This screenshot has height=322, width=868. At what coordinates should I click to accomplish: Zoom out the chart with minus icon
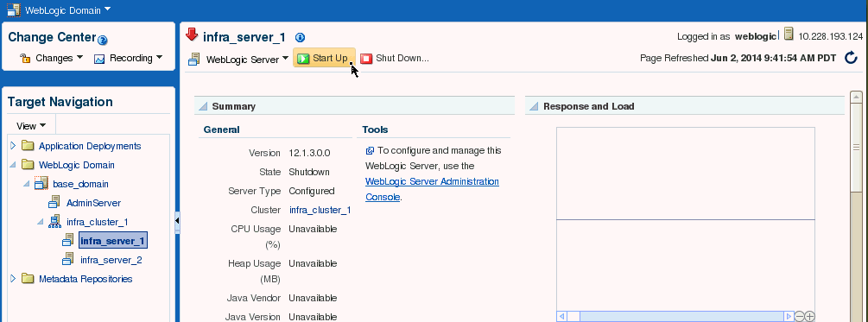pyautogui.click(x=800, y=317)
